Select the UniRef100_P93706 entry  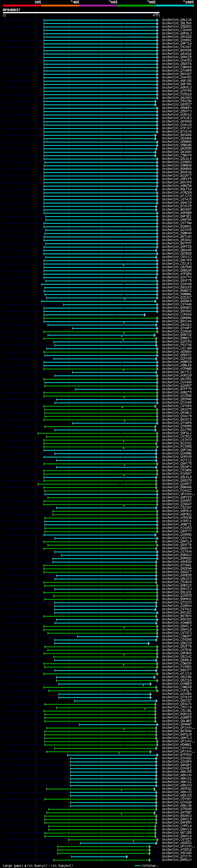click(177, 345)
